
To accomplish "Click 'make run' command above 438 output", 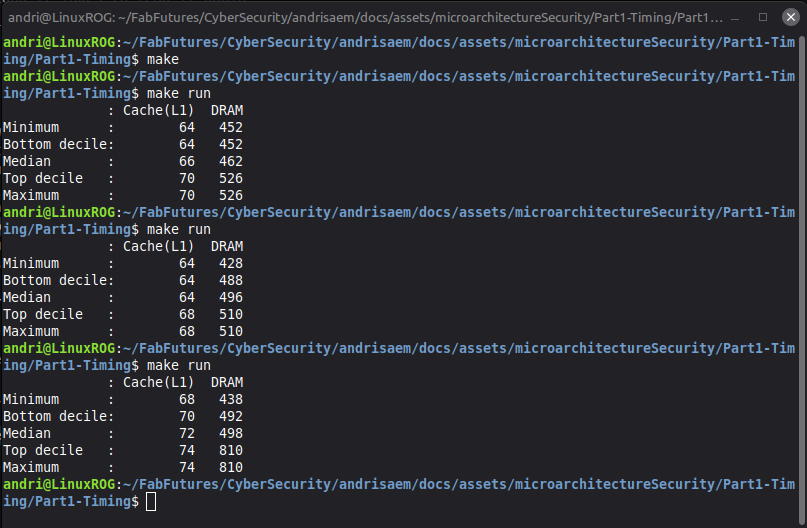I will (x=179, y=365).
